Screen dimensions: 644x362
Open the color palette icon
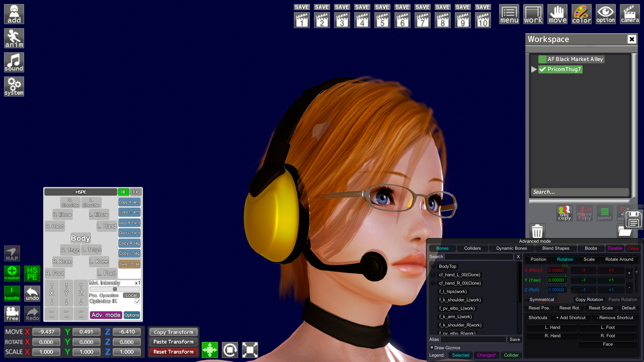coord(581,14)
